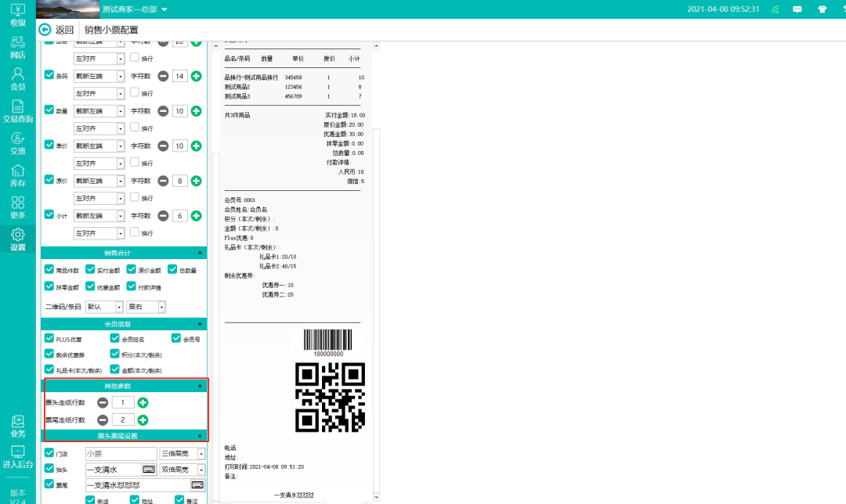The image size is (846, 504).
Task: Toggle the PLUS优惠 checkbox
Action: (x=49, y=339)
